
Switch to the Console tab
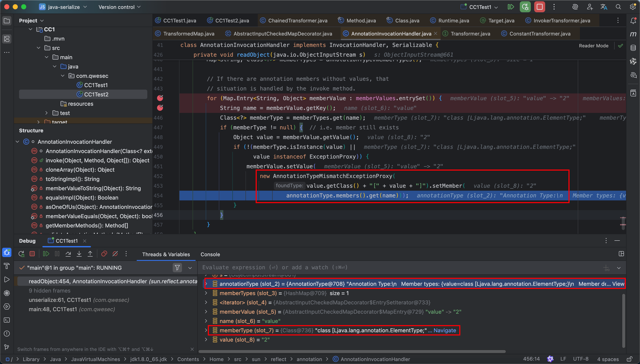(x=210, y=254)
